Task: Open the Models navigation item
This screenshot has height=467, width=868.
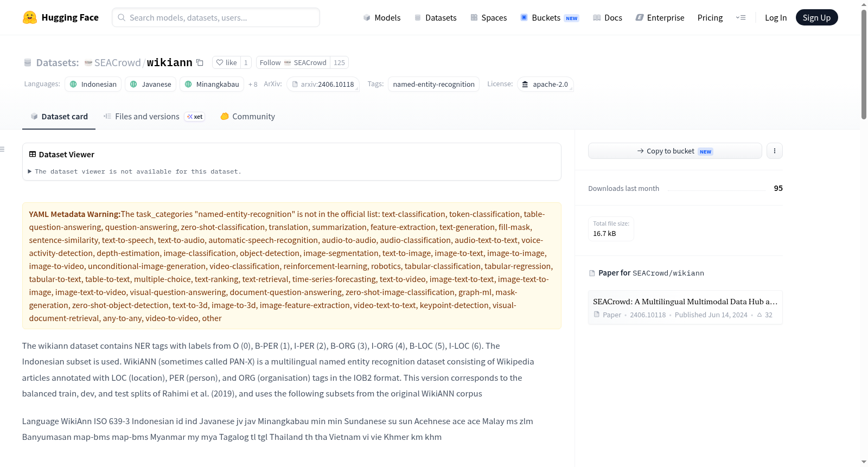Action: click(x=382, y=17)
